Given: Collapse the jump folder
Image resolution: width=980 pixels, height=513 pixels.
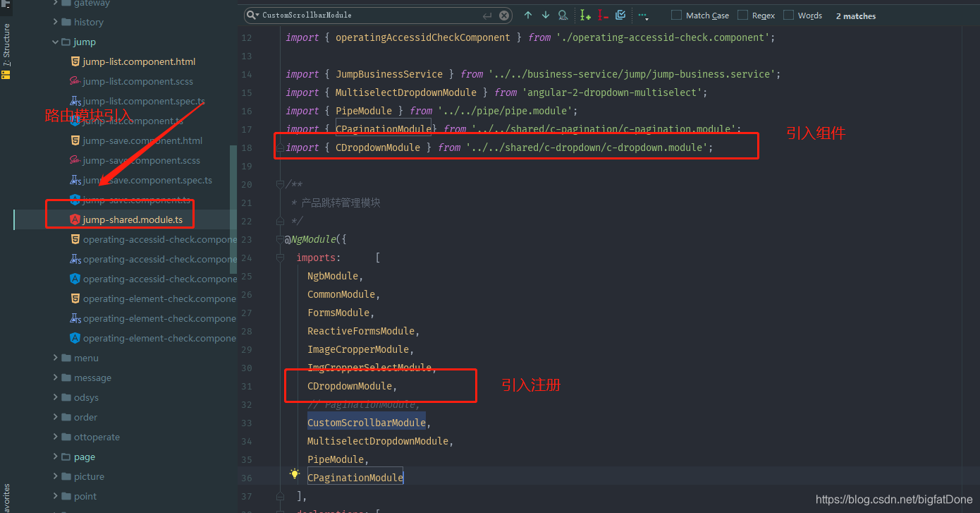Looking at the screenshot, I should coord(56,42).
